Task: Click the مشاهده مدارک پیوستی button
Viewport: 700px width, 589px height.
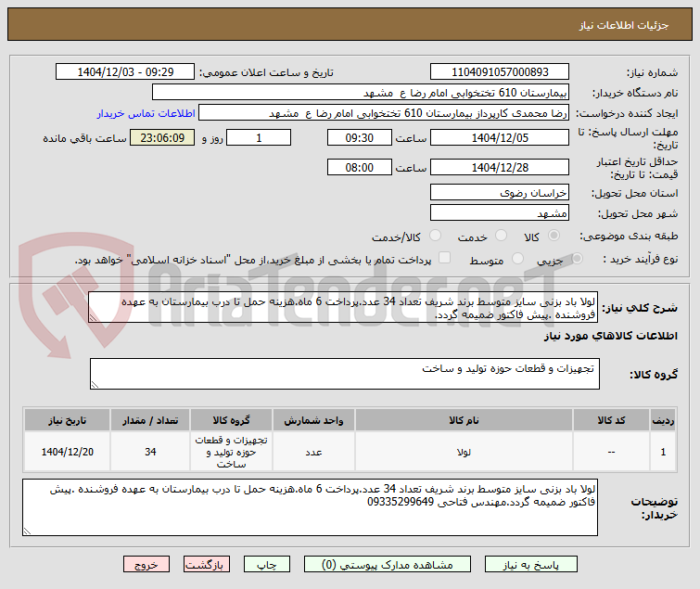Action: coord(387,565)
